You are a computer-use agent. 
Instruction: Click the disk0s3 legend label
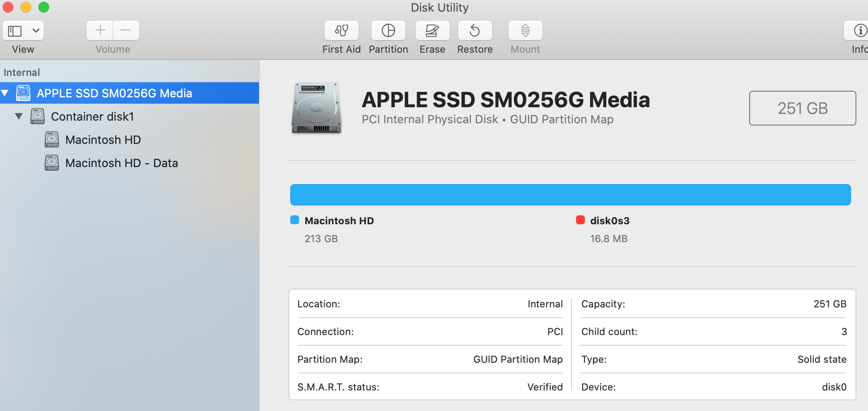tap(610, 221)
